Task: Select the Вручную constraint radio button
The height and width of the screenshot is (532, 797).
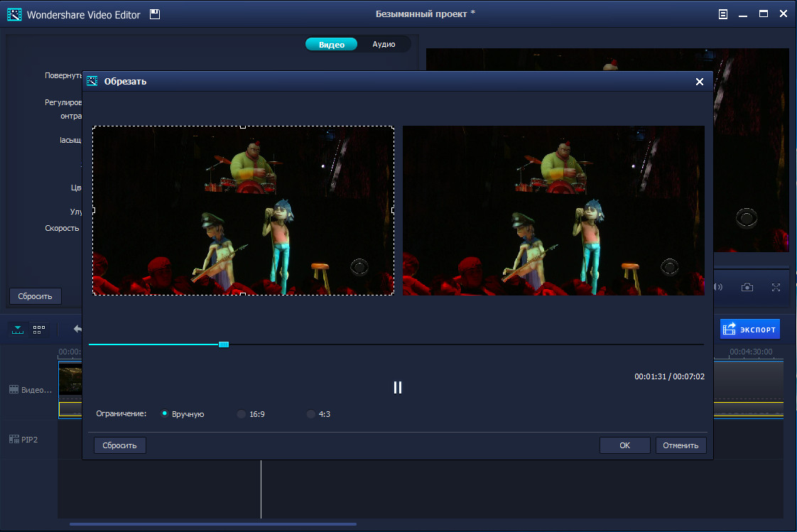Action: coord(165,413)
